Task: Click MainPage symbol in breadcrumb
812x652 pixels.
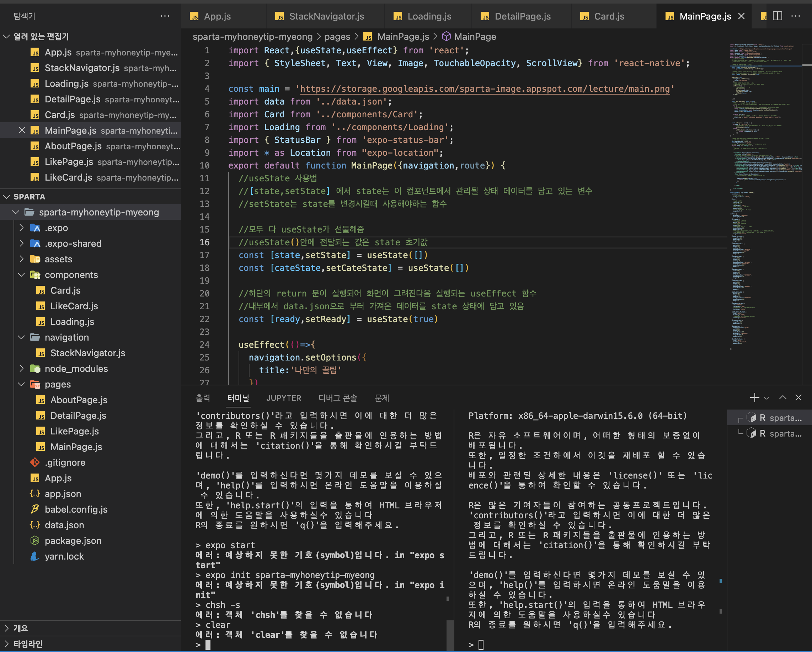Action: 469,37
